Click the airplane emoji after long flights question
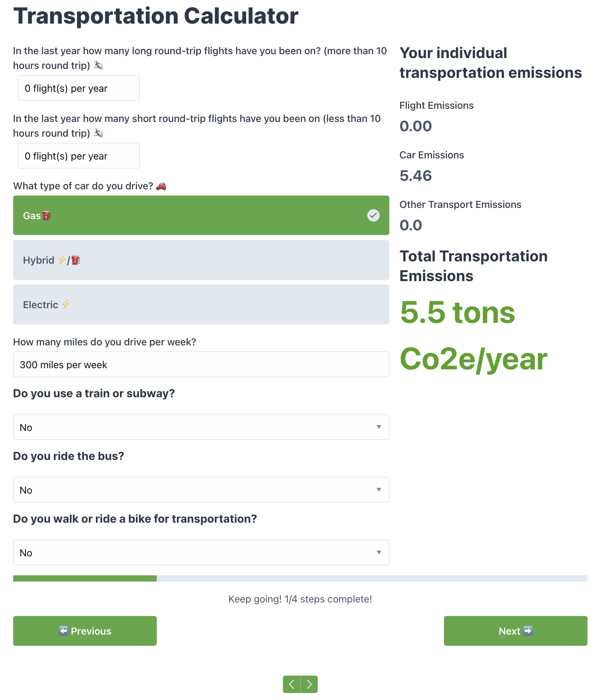Screen dimensions: 603x700 [98, 65]
